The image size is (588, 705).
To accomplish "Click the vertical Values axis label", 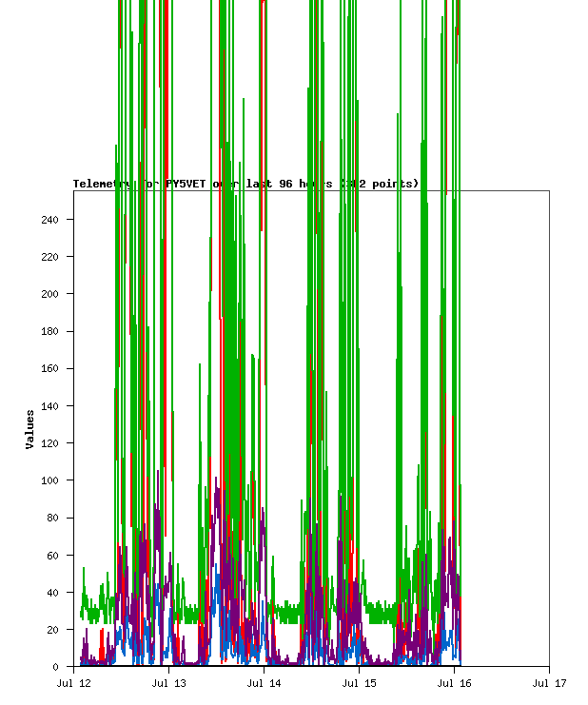I will click(30, 429).
